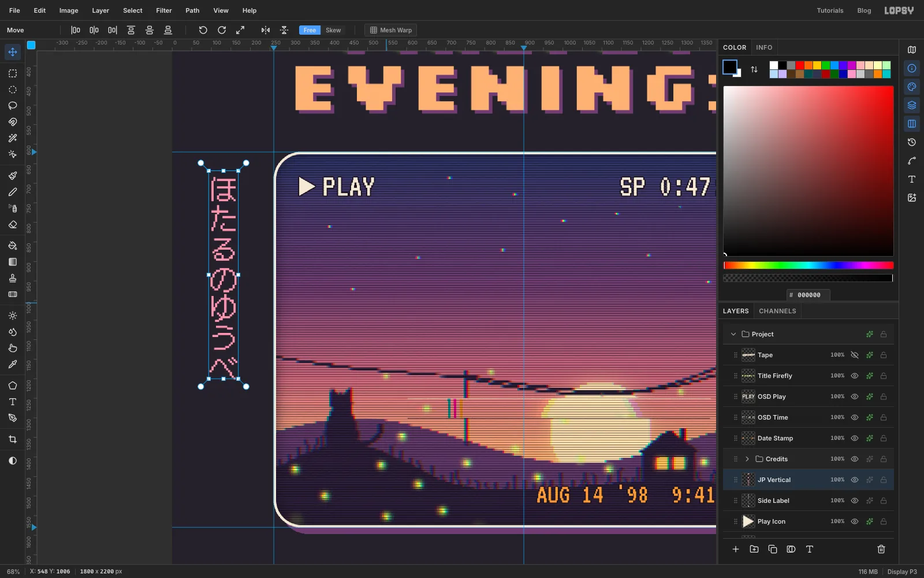
Task: Open the history panel icon
Action: click(x=912, y=142)
